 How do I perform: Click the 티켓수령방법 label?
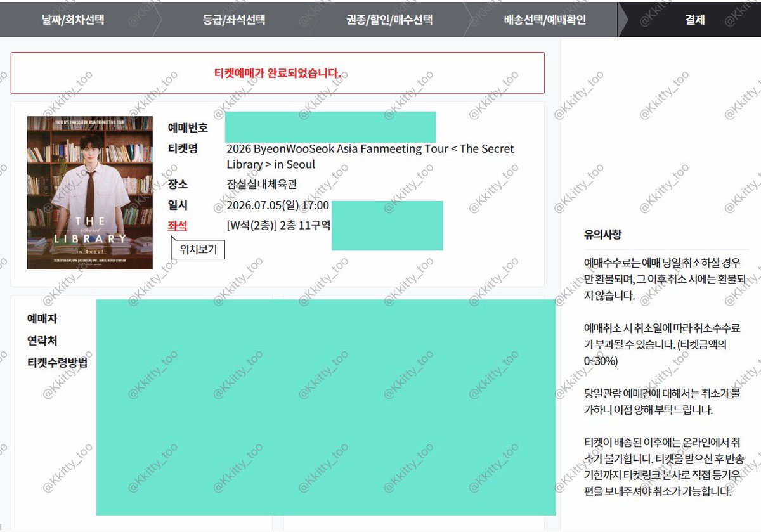pos(57,363)
